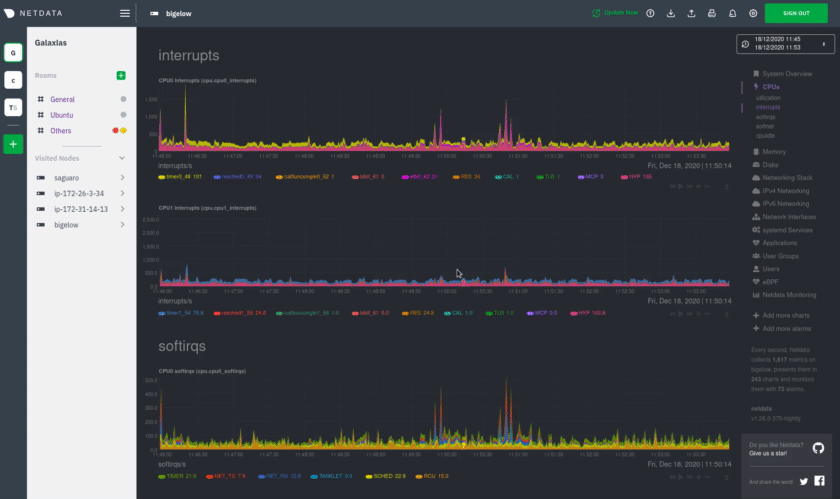Select the C workspace icon

(13, 80)
